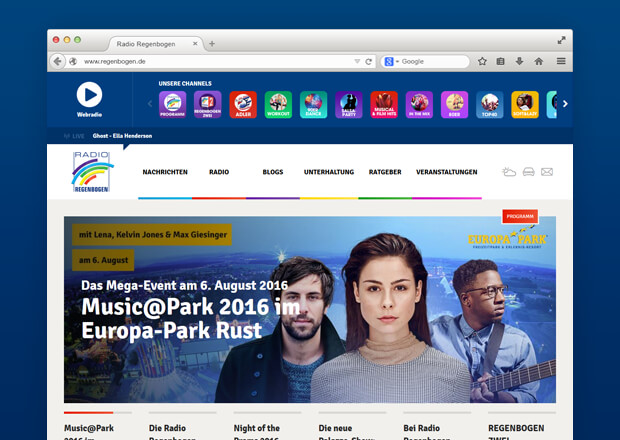The image size is (620, 440).
Task: Open the browser hamburger menu
Action: click(x=561, y=61)
